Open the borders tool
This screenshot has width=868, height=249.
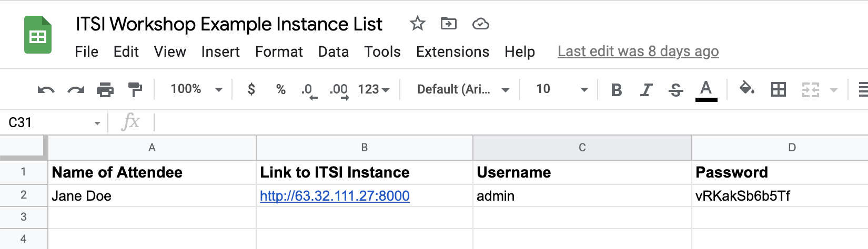pyautogui.click(x=778, y=89)
